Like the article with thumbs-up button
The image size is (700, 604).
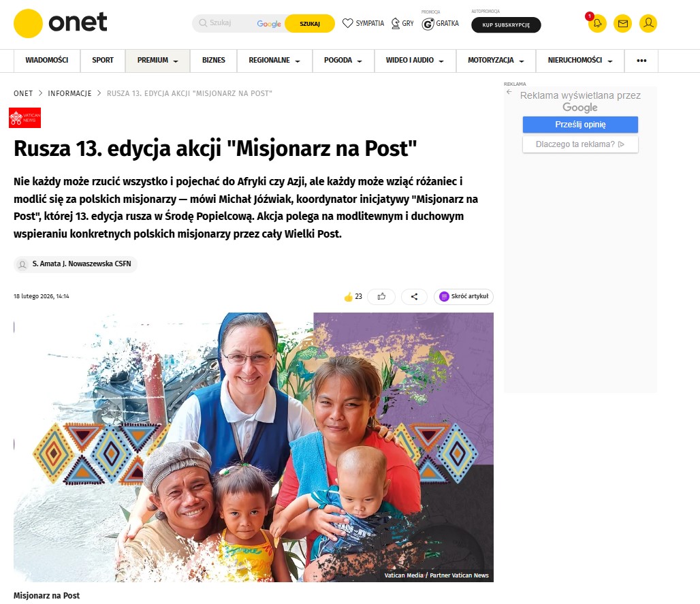tap(381, 296)
